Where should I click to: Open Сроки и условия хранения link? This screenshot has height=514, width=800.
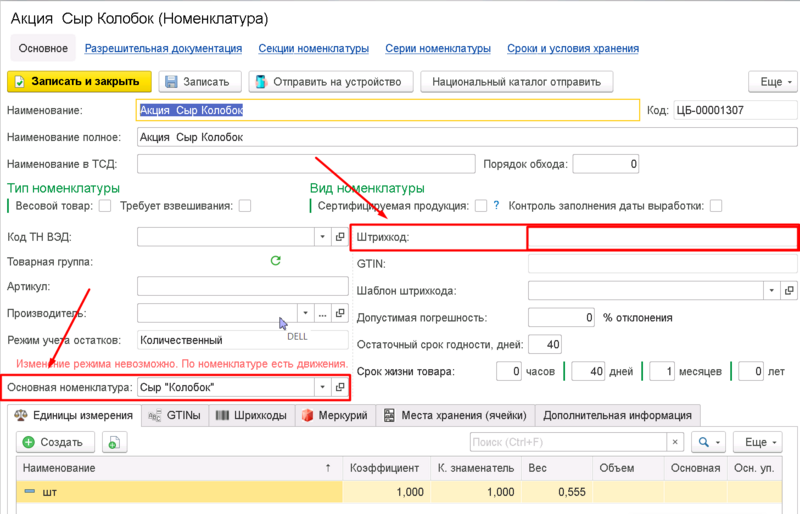[x=573, y=48]
